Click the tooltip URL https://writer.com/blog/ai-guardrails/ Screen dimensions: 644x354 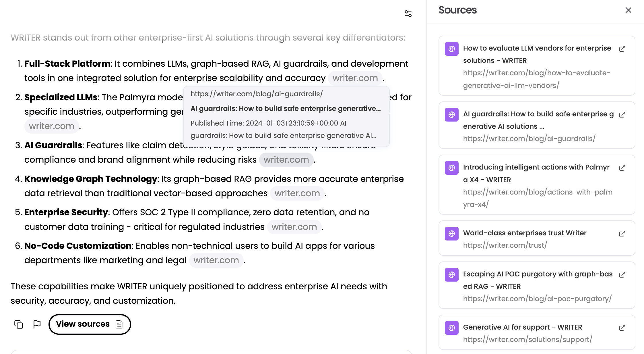(257, 94)
